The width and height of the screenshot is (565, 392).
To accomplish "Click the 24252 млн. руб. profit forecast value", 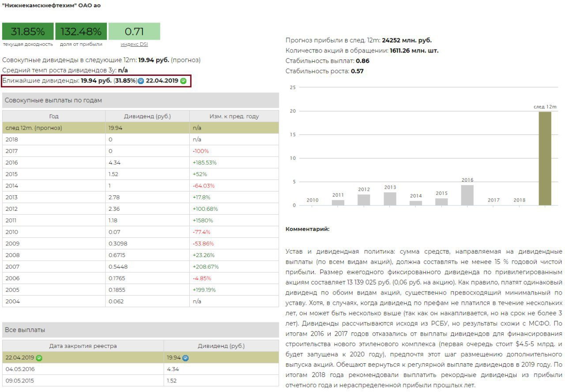I will coord(407,40).
